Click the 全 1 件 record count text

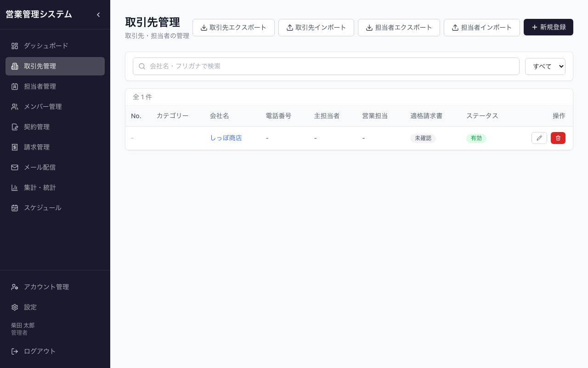pos(142,97)
